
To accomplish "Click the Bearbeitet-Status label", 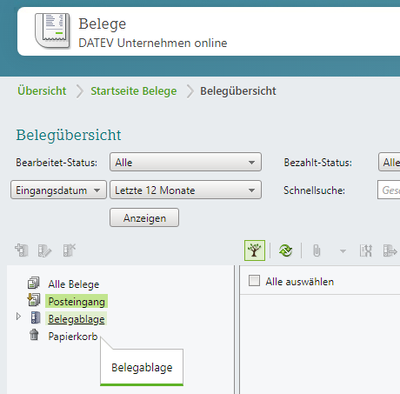I will tap(57, 163).
